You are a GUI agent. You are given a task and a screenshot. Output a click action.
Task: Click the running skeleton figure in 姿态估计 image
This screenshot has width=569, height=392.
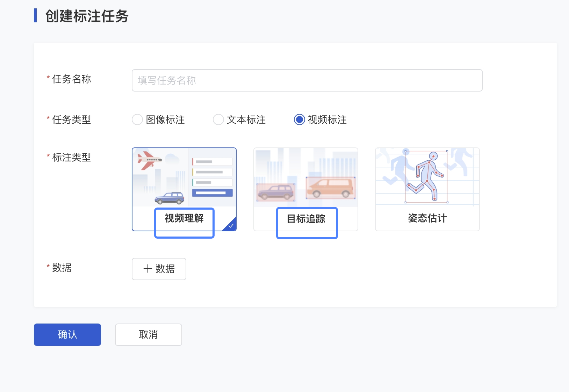coord(426,177)
